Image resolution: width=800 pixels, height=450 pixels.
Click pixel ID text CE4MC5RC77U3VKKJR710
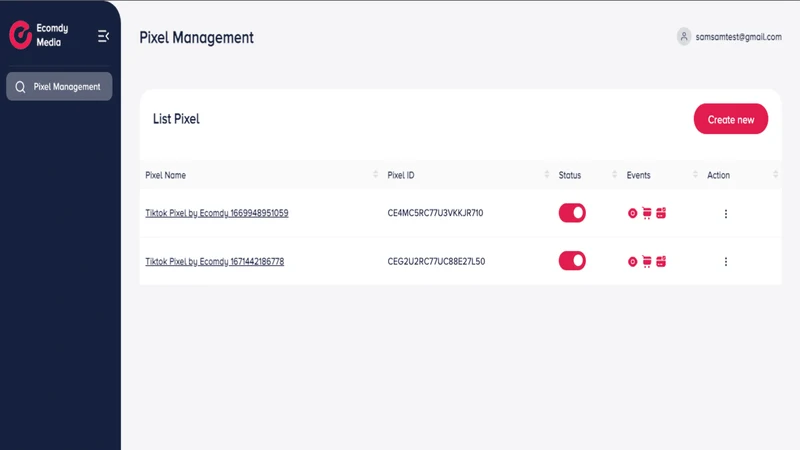435,213
